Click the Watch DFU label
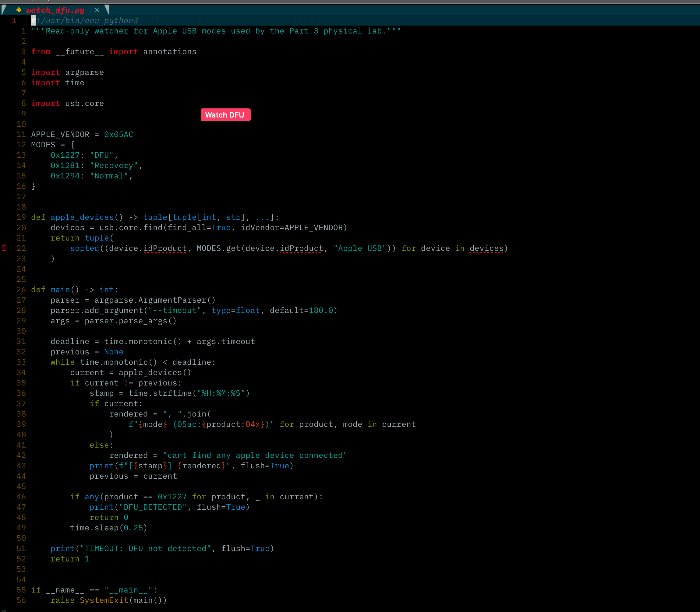 [225, 115]
